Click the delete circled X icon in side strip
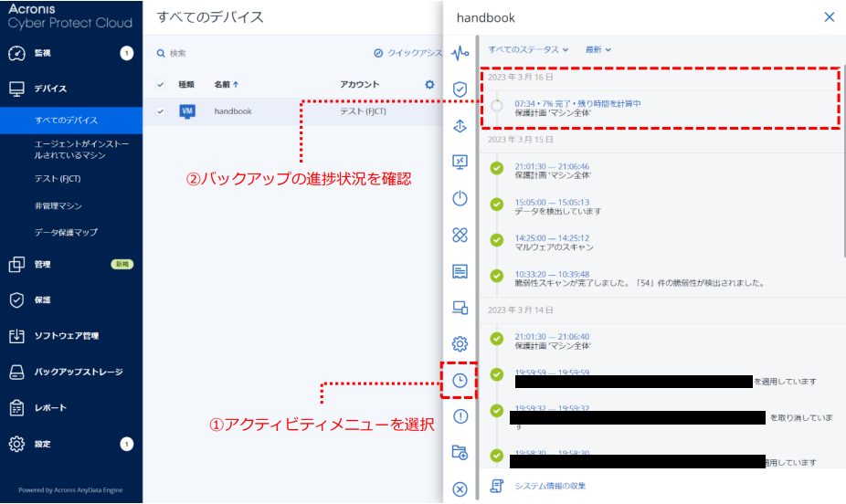 (460, 488)
